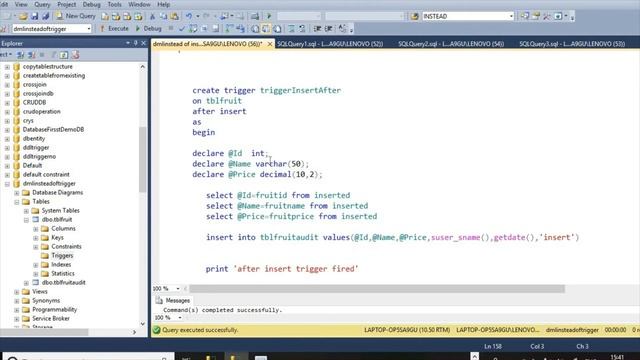Collapse the Tables folder
Screen dimensions: 640x360
click(x=17, y=202)
